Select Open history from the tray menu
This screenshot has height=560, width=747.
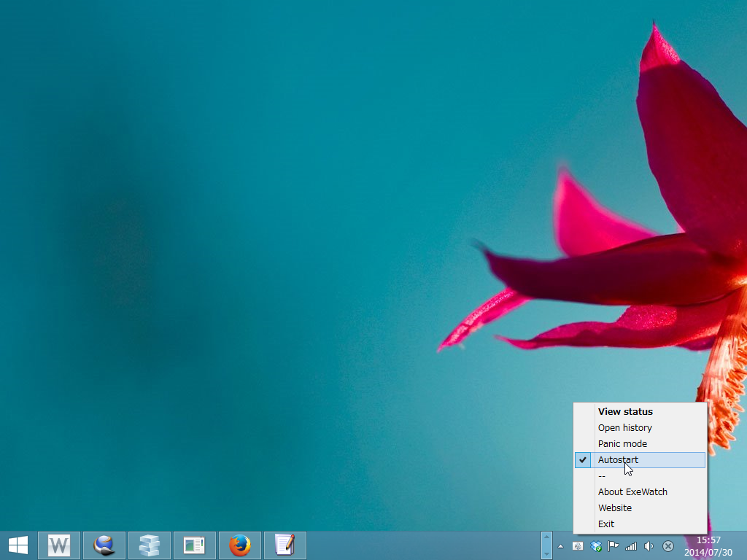point(640,427)
